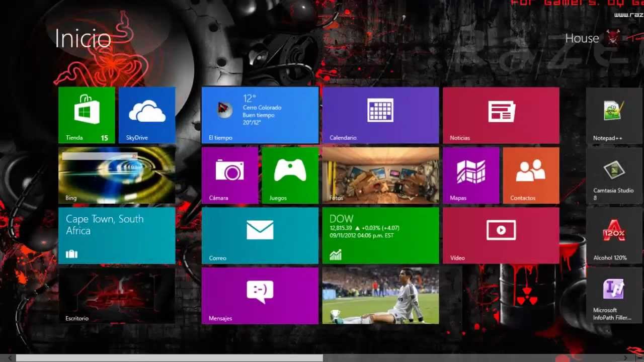Open the Noticias news tile

501,115
